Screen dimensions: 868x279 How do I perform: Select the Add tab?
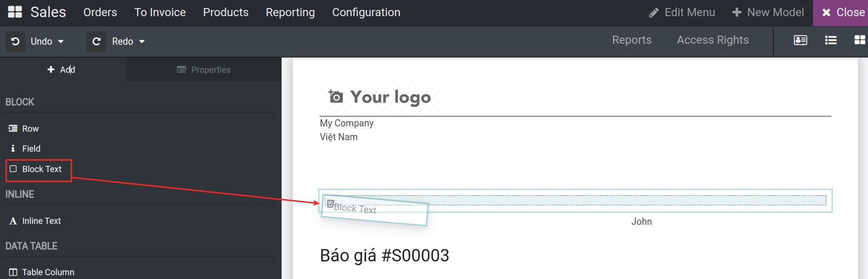(61, 70)
